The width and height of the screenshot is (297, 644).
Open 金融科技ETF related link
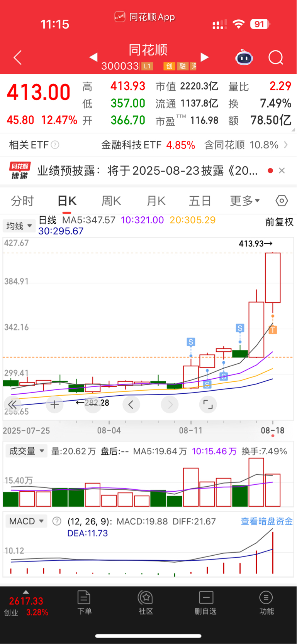click(148, 145)
